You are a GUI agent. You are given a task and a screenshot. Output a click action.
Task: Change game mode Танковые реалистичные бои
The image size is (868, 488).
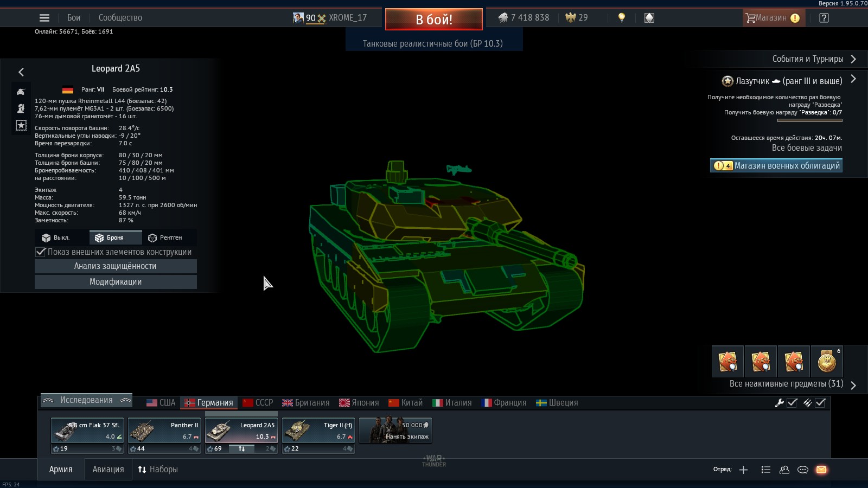point(433,43)
